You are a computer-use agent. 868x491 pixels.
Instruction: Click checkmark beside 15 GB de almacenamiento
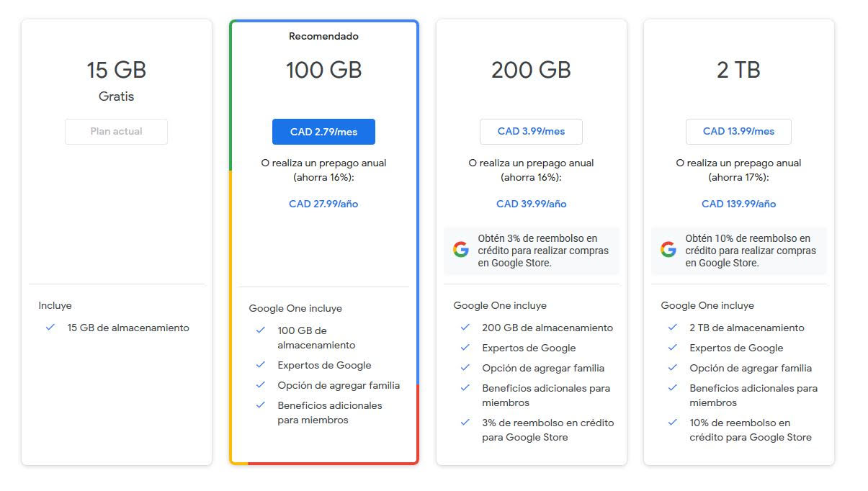click(50, 327)
